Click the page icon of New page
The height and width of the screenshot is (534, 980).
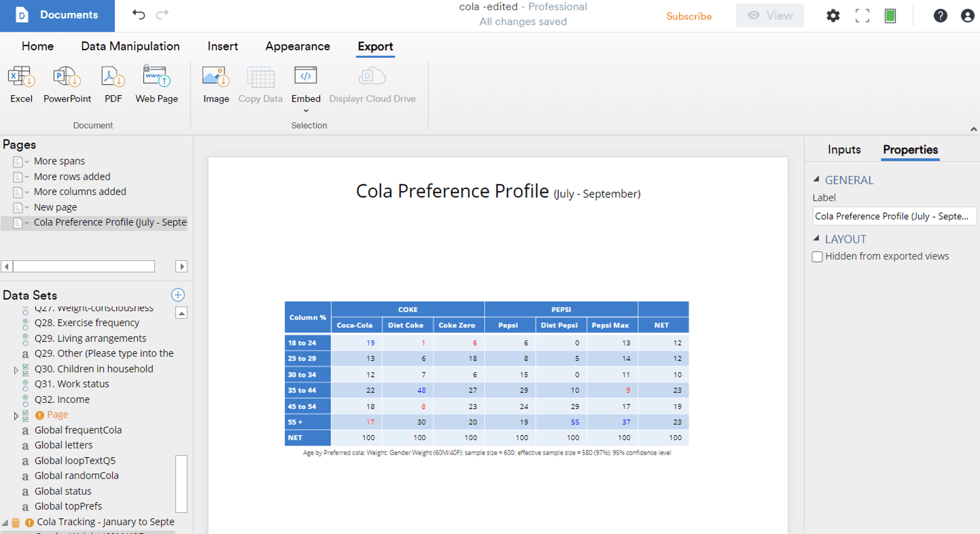point(18,207)
